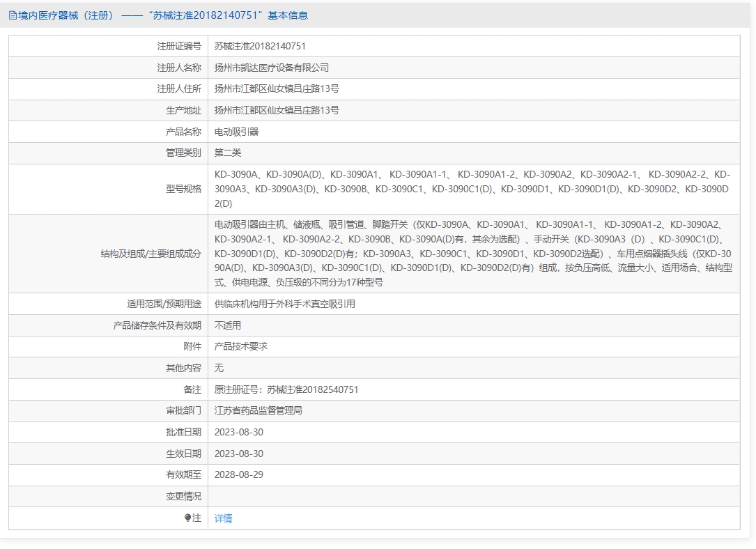Click address value in 生产地址 row
The width and height of the screenshot is (756, 549).
coord(277,110)
